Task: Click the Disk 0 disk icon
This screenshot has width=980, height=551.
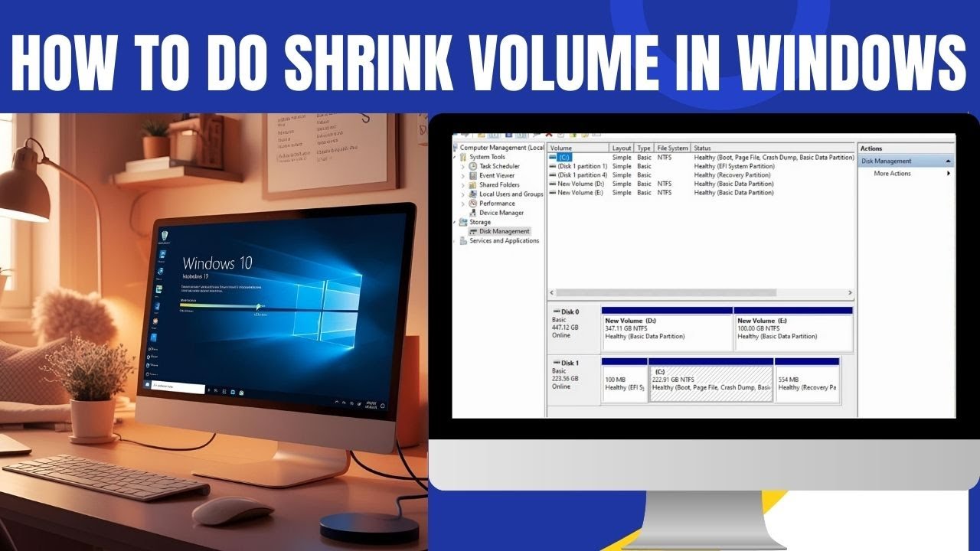Action: click(x=557, y=311)
